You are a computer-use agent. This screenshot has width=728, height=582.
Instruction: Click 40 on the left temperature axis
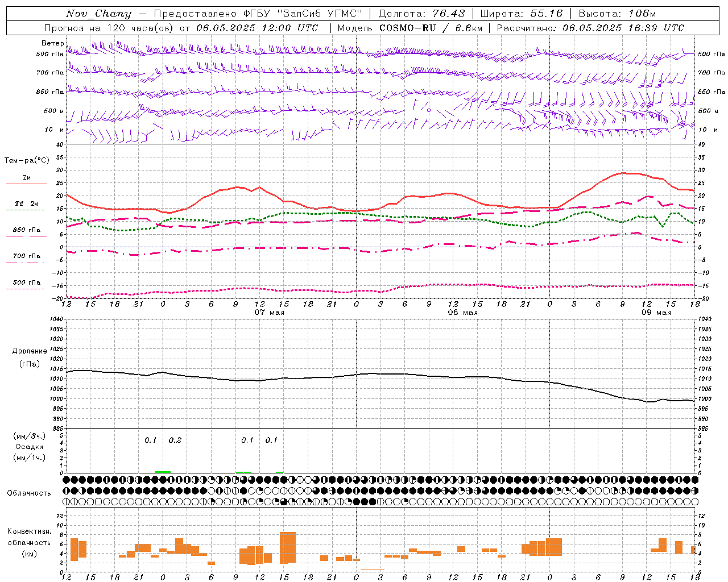click(x=60, y=145)
